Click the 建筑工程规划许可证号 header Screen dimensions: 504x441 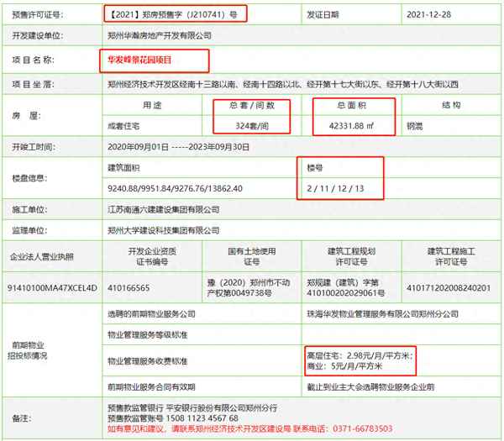351,256
